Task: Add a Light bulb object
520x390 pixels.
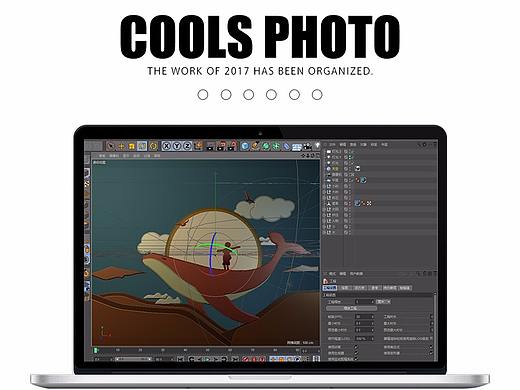Action: coord(317,145)
